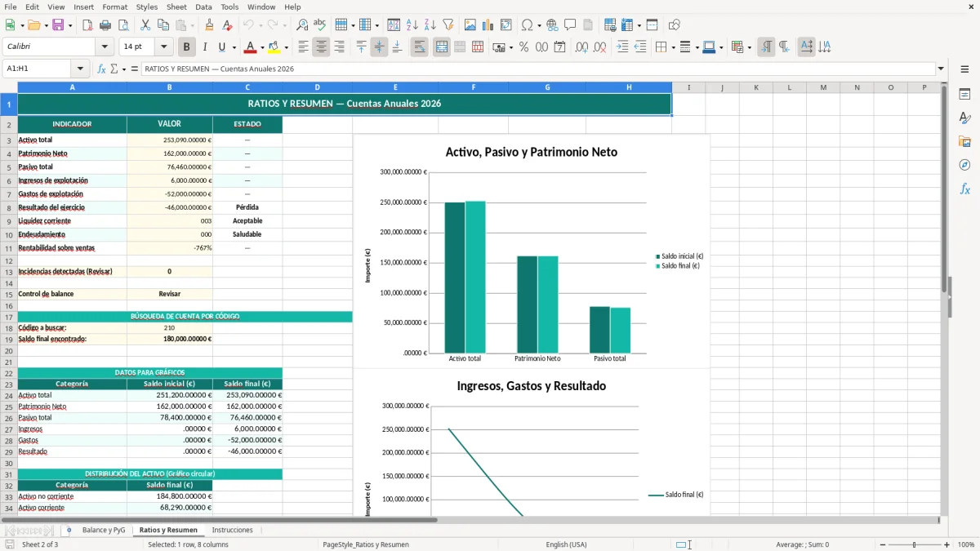Open the sidebar Navigator compass icon
Screen dimensions: 980x551
point(964,165)
